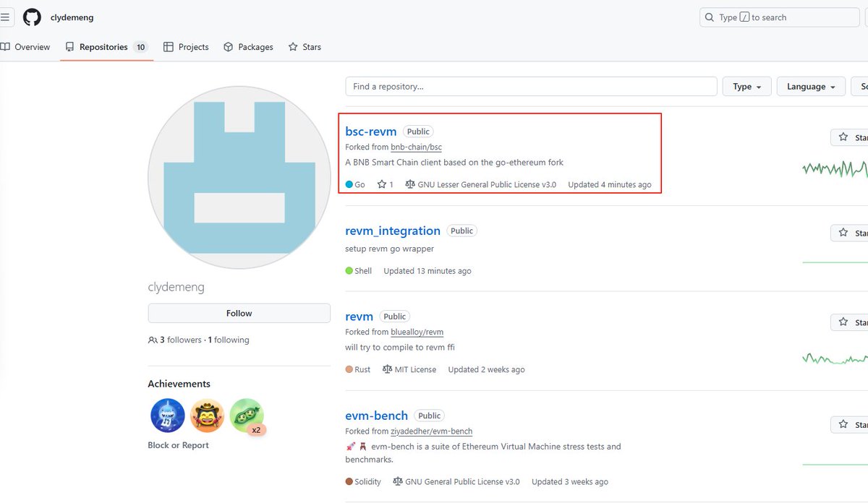Select the Repositories tab
Viewport: 868px width, 503px height.
pos(106,47)
